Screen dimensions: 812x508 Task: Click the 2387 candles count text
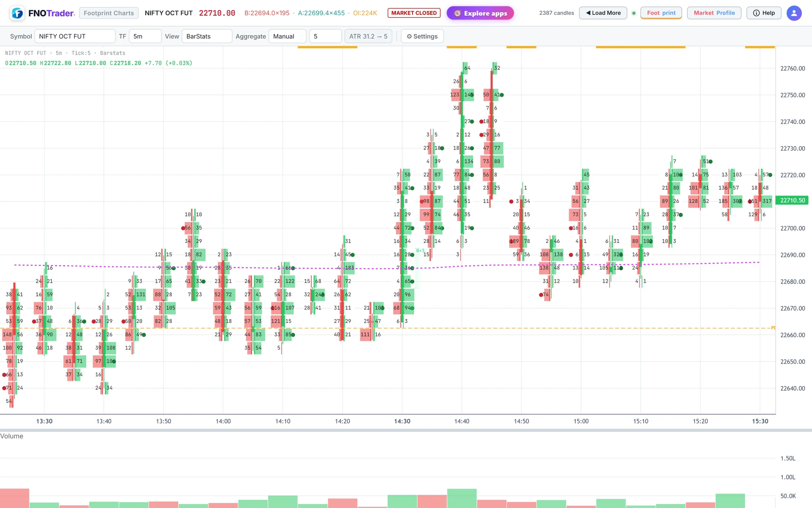click(x=557, y=13)
